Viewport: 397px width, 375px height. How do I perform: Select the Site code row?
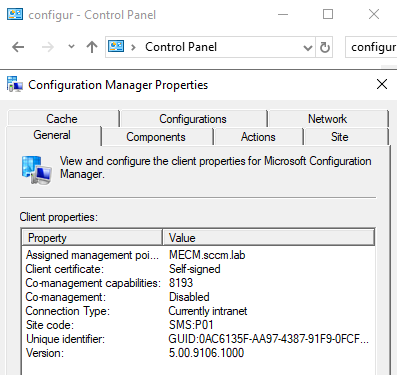198,325
